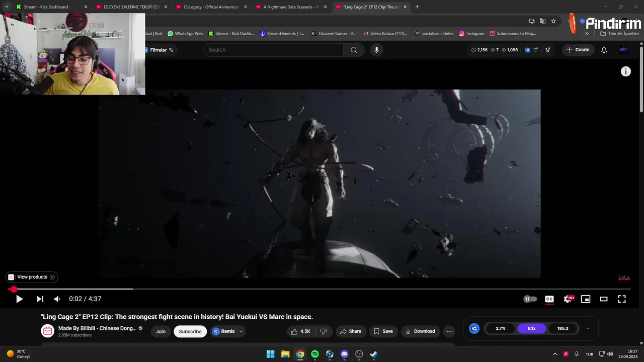Open the Create menu button

578,50
